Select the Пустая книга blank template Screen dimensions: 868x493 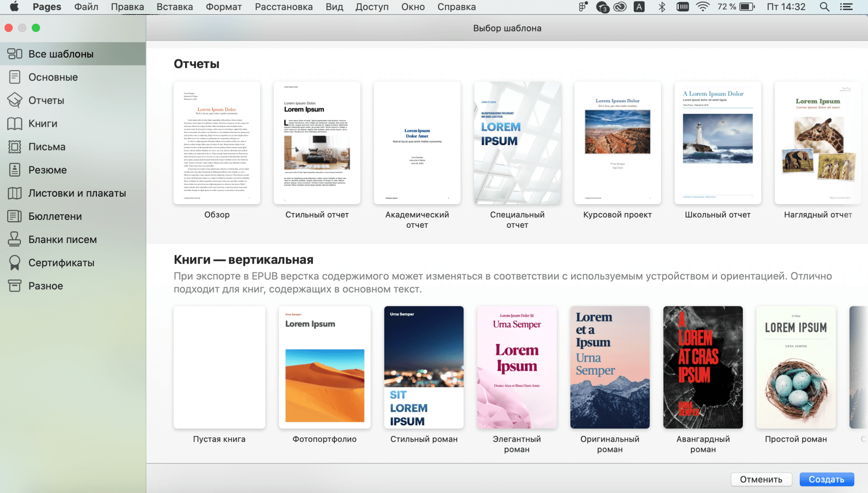click(219, 367)
